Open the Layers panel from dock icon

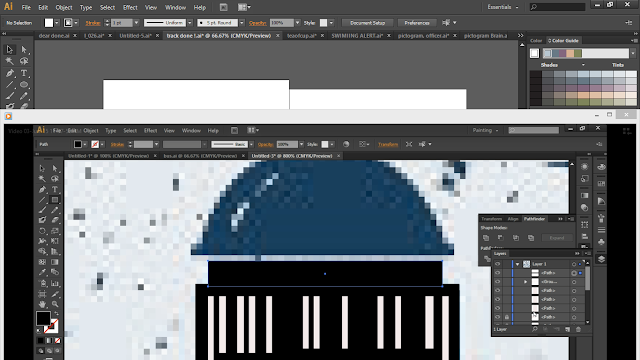tap(601, 259)
